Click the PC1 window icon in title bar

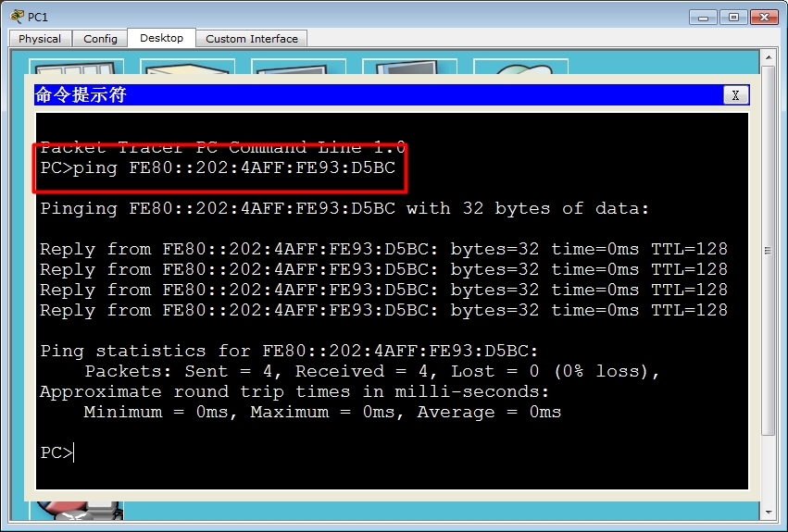pos(17,17)
